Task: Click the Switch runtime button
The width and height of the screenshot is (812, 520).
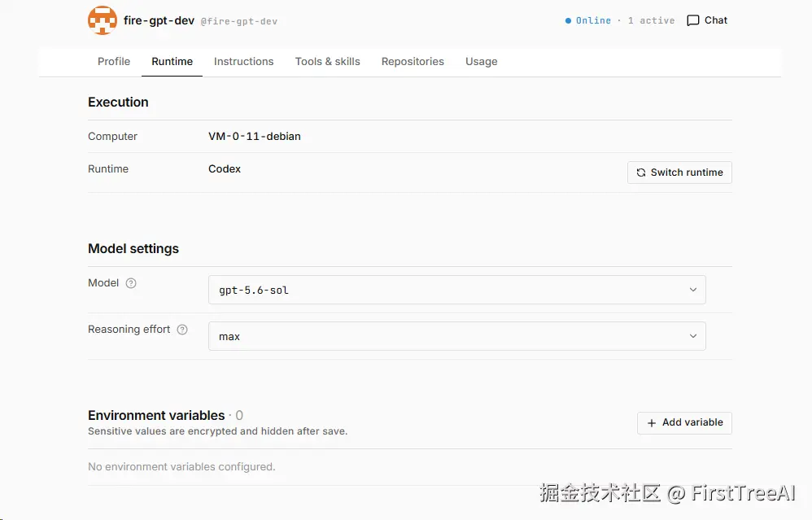Action: (x=679, y=173)
